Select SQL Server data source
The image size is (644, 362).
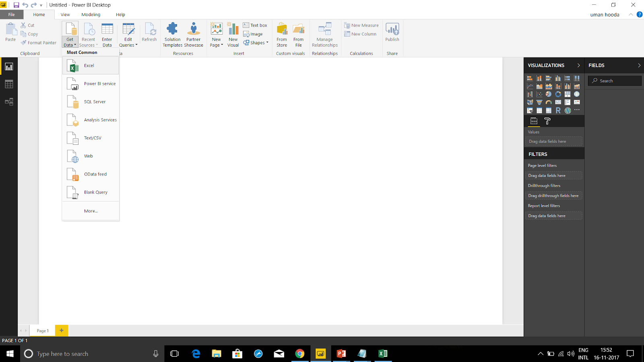[91, 102]
